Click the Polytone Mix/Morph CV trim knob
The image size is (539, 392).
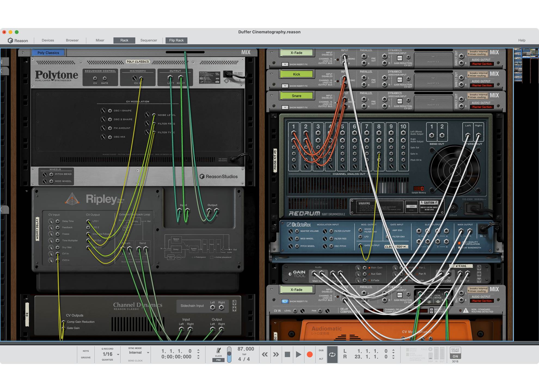[x=134, y=78]
